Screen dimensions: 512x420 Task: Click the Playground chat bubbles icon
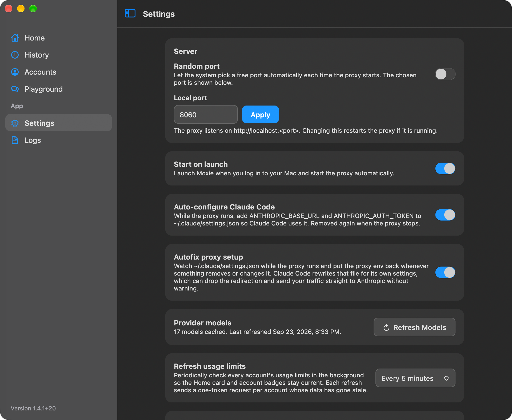click(15, 89)
